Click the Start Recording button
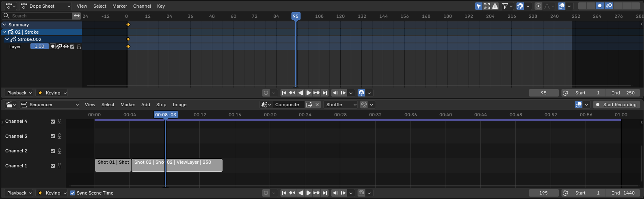Viewport: 644px width, 199px height. [x=616, y=105]
